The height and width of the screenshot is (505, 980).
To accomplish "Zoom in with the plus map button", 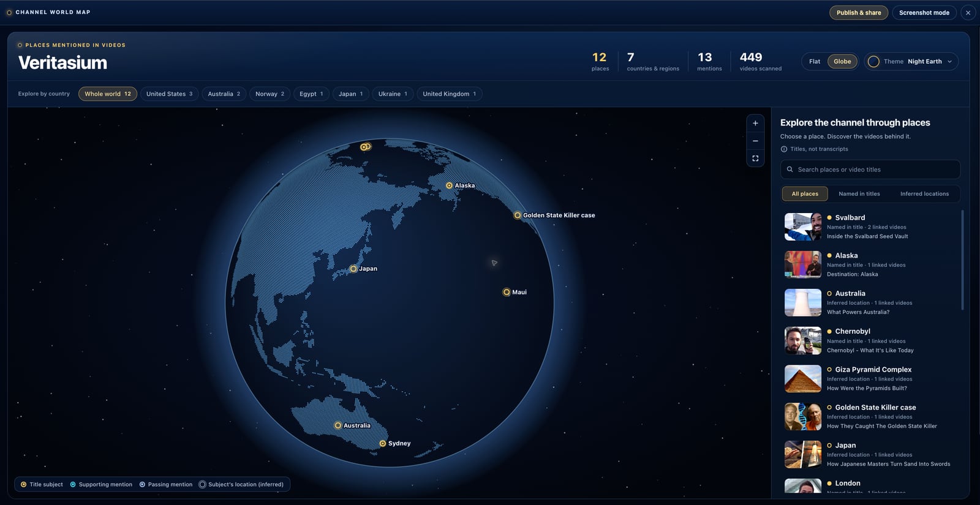I will [755, 123].
